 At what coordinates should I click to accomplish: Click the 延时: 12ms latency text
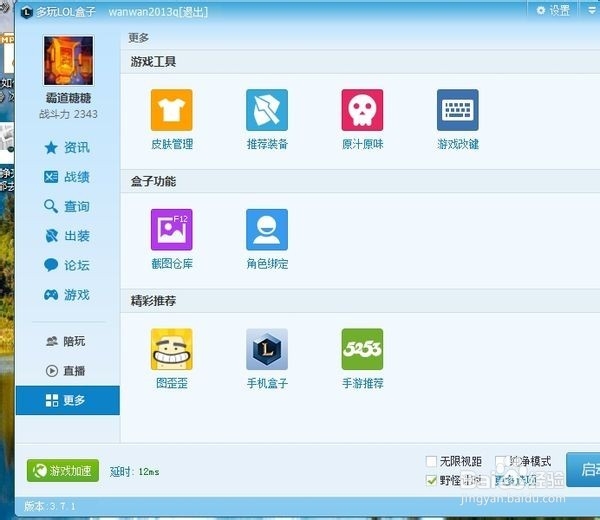[134, 471]
